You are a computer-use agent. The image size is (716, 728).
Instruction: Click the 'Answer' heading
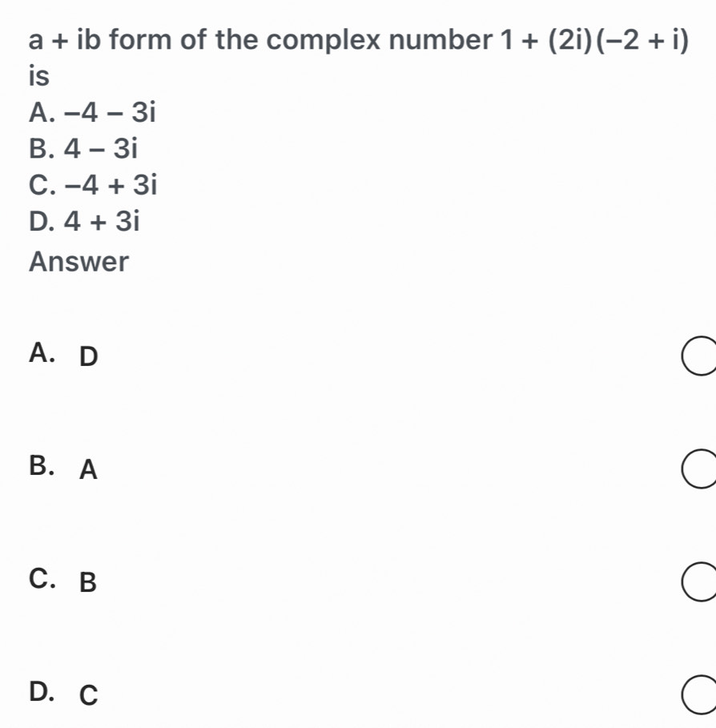78,261
